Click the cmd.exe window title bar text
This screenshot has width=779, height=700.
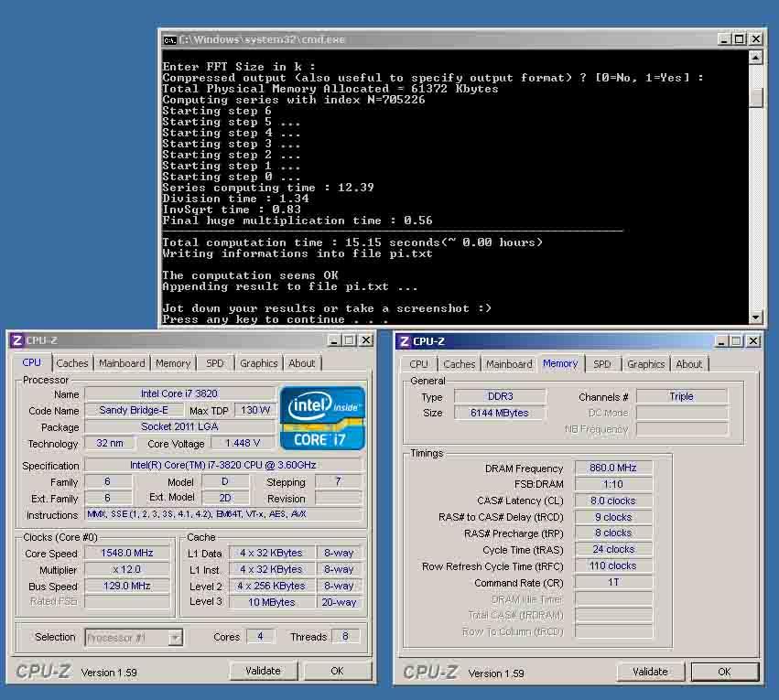click(x=262, y=39)
